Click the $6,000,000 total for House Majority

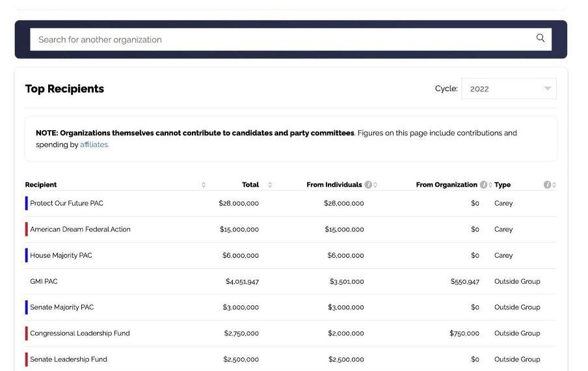[241, 255]
